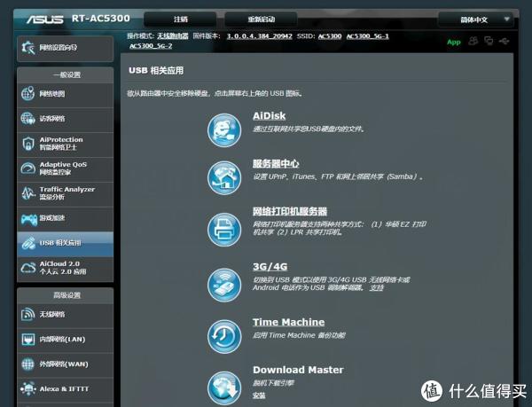Click the Download Master globe icon
Viewport: 532px width, 407px height.
click(224, 388)
